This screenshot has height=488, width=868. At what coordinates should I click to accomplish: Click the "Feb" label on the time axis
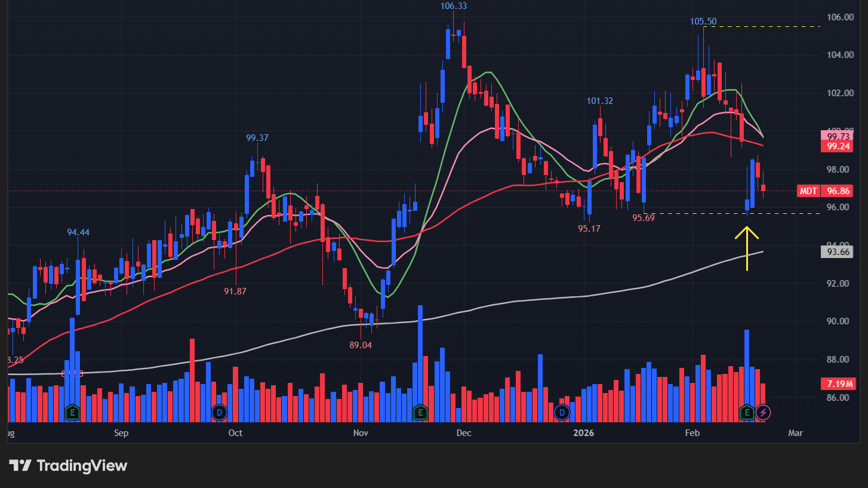click(692, 432)
